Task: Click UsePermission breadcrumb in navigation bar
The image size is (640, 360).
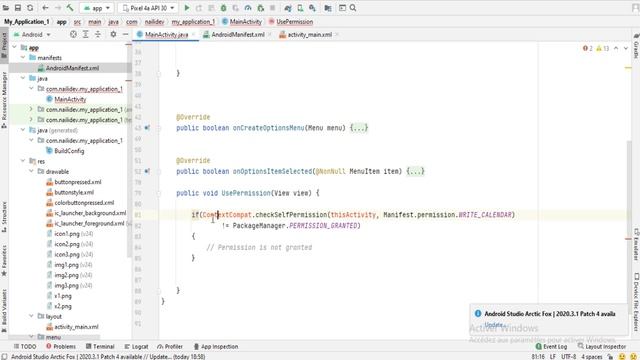Action: (291, 22)
